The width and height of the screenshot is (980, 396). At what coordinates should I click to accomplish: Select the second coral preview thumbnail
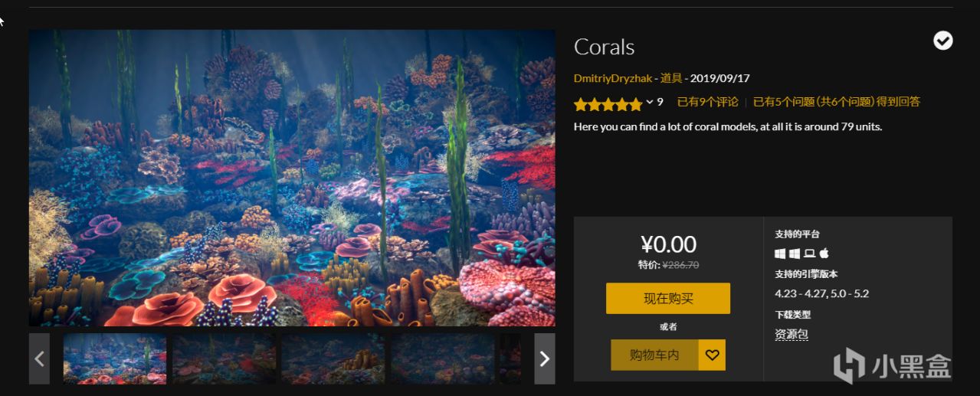click(x=224, y=358)
